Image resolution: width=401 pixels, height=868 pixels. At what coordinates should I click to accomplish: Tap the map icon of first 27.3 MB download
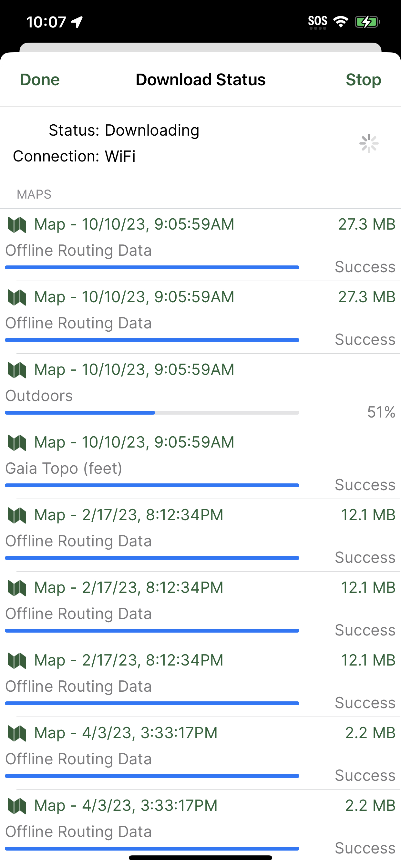click(17, 225)
